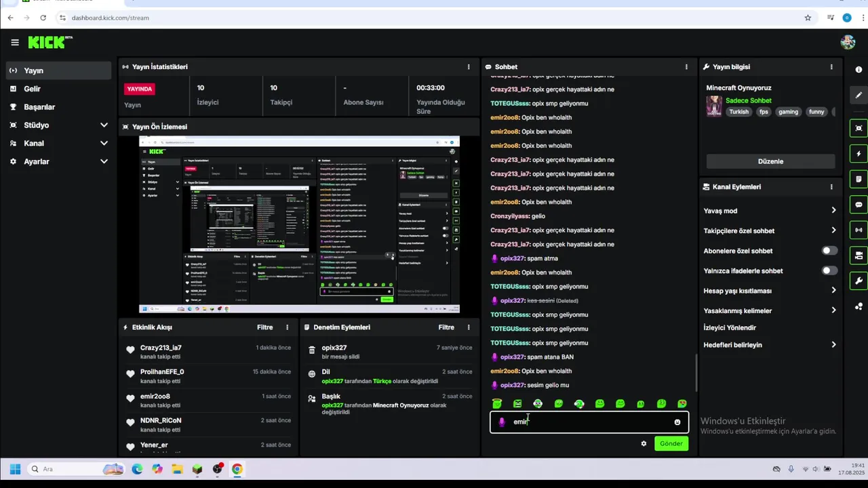Open Yasaklanmış kelimeler settings
Viewport: 868px width, 488px height.
(x=770, y=310)
